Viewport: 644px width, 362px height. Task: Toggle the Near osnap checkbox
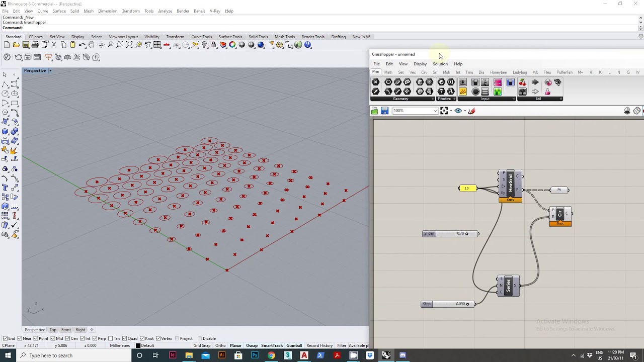(x=20, y=338)
